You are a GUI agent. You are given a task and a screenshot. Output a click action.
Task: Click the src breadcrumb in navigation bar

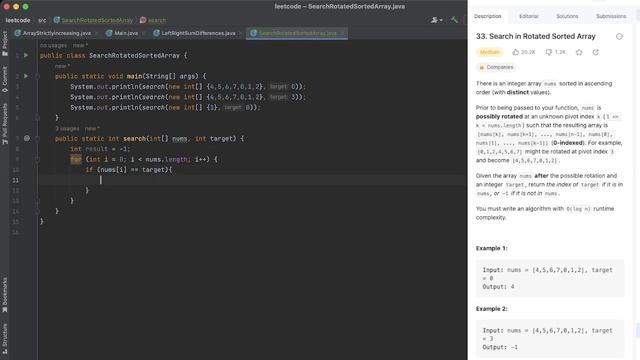[42, 20]
